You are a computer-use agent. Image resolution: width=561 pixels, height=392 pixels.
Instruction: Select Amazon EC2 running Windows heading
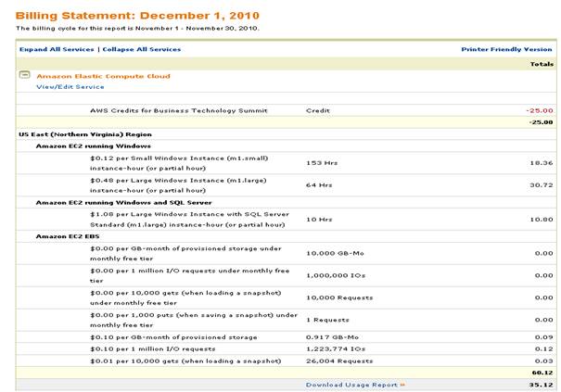pyautogui.click(x=94, y=145)
